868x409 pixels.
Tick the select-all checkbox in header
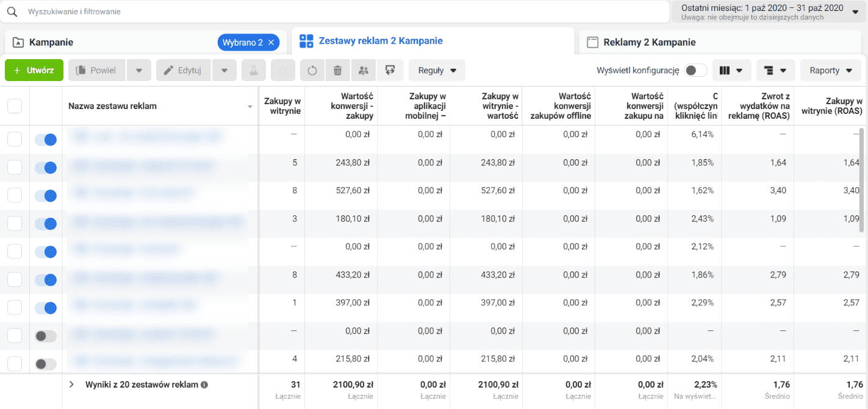[15, 106]
